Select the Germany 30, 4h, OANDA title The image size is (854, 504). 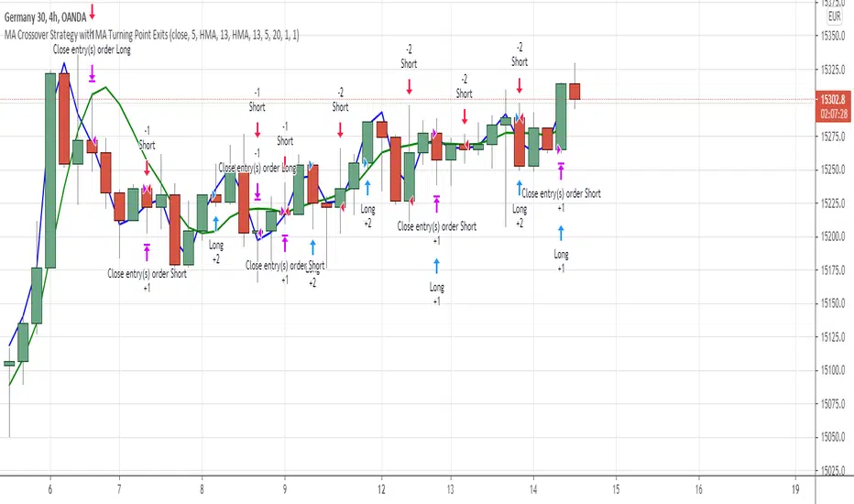(45, 17)
